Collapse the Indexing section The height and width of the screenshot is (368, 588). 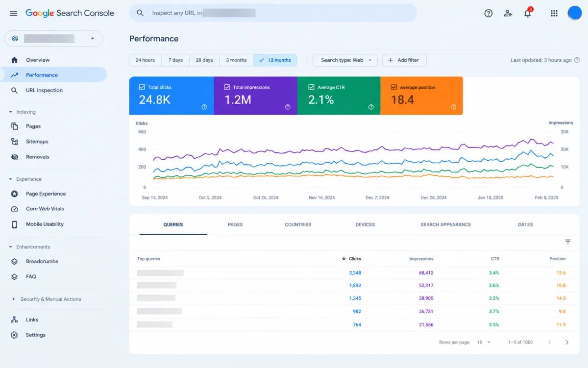[11, 112]
